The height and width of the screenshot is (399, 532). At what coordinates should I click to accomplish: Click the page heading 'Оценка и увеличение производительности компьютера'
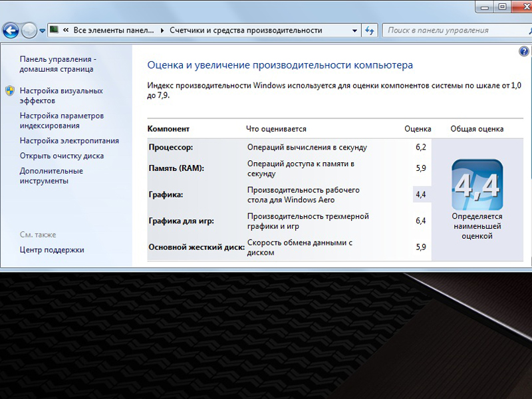[x=280, y=65]
